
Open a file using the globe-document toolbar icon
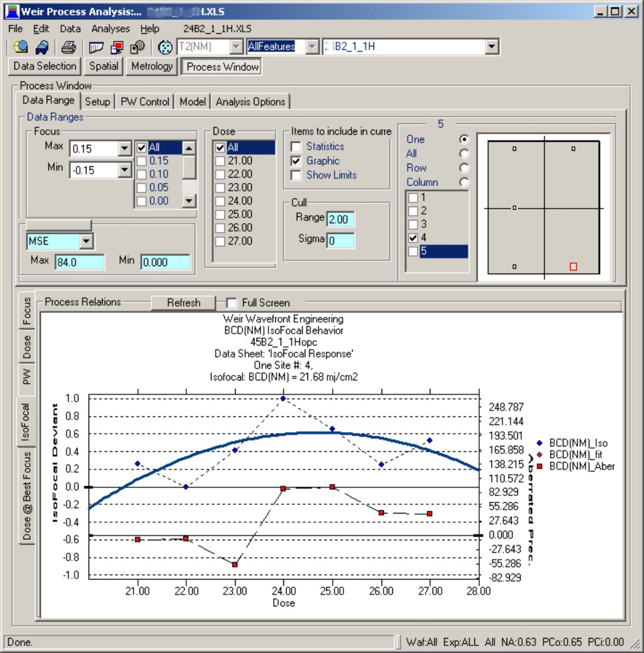[20, 47]
